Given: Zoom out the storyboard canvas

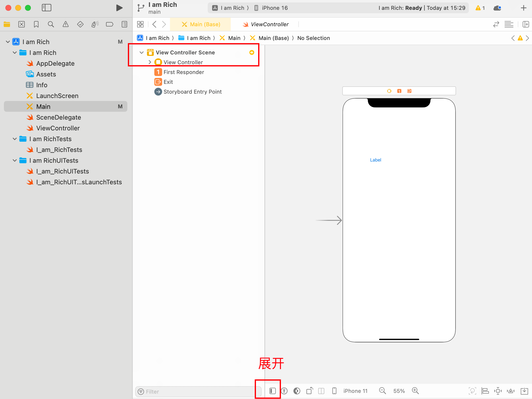Looking at the screenshot, I should click(382, 391).
